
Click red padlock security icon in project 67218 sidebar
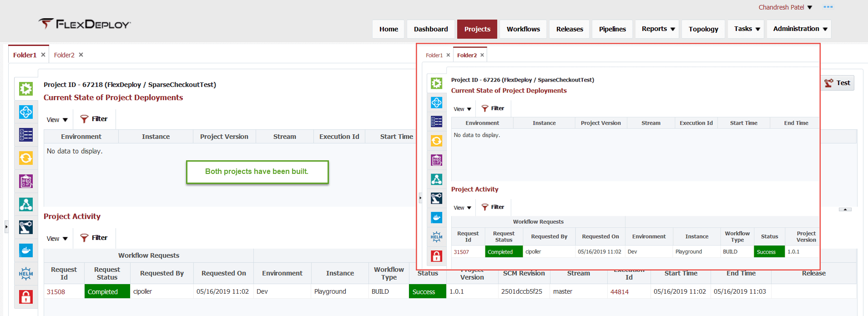(26, 297)
